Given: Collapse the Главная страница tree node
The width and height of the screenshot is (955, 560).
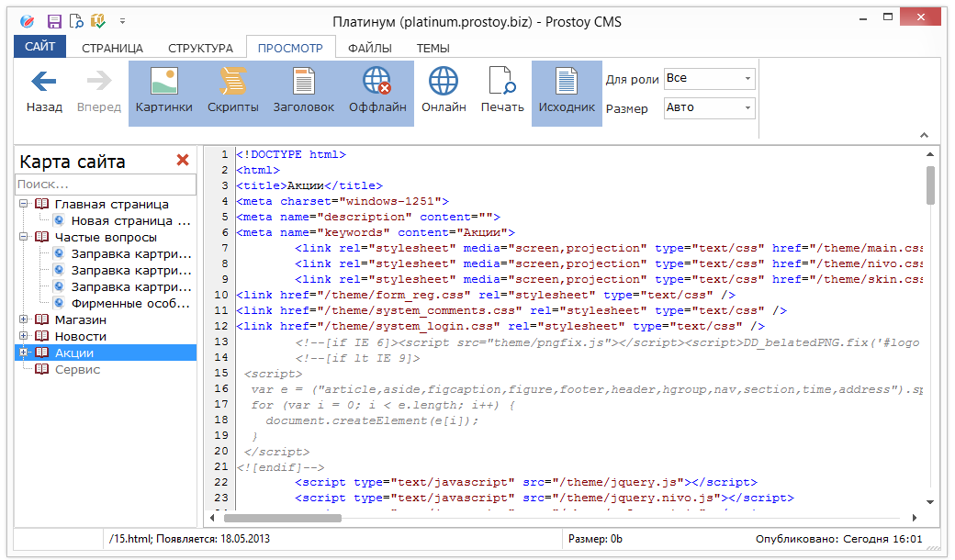Looking at the screenshot, I should [24, 204].
